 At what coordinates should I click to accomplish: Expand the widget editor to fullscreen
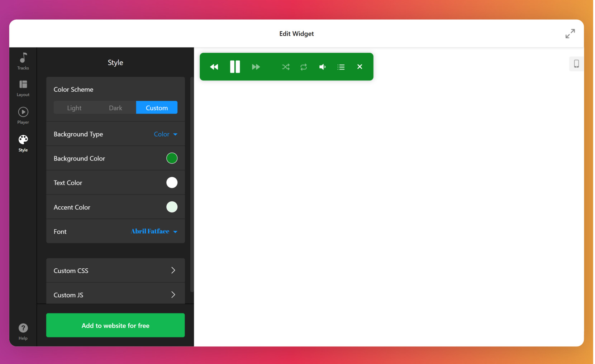pyautogui.click(x=570, y=33)
